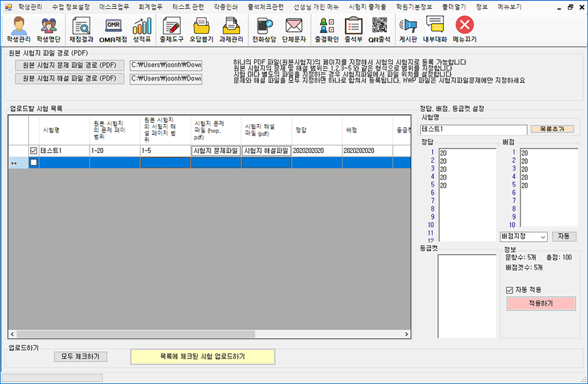Select the 테스트1 exam name cell

point(65,151)
